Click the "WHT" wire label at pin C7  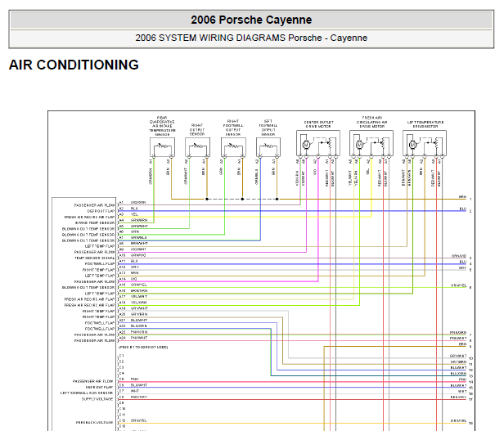coord(135,391)
